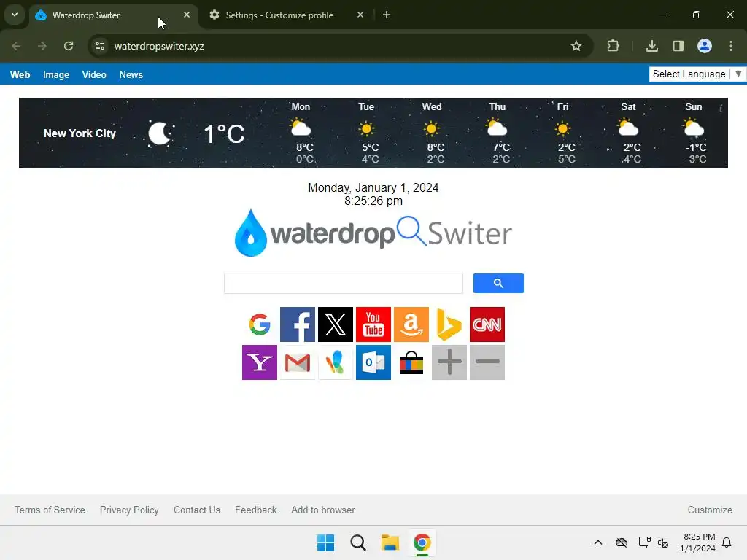This screenshot has height=560, width=747.
Task: Open Windows taskbar search
Action: point(357,542)
